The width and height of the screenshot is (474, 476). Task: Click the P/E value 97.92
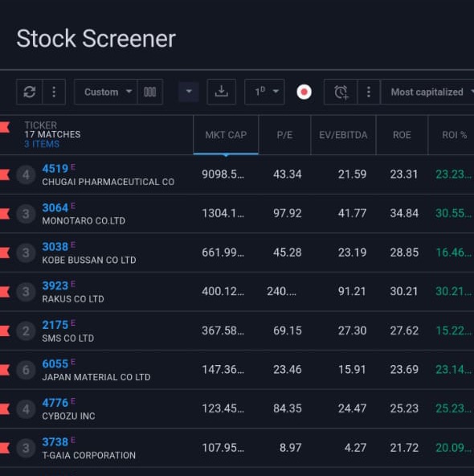pos(288,213)
